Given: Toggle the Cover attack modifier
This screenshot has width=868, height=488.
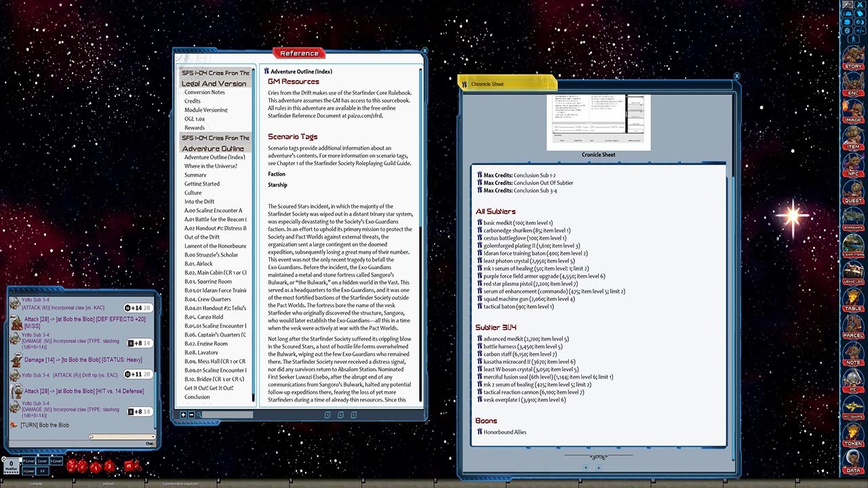Looking at the screenshot, I should pyautogui.click(x=43, y=461).
